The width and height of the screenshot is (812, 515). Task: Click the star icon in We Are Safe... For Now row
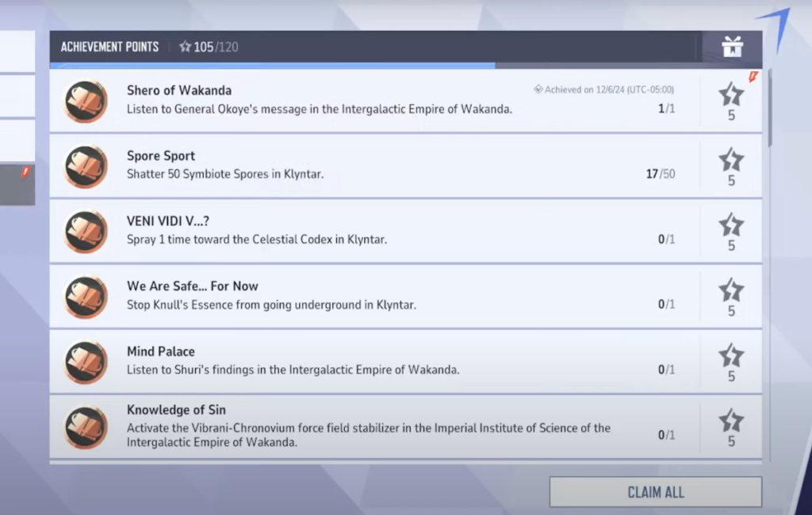(731, 290)
